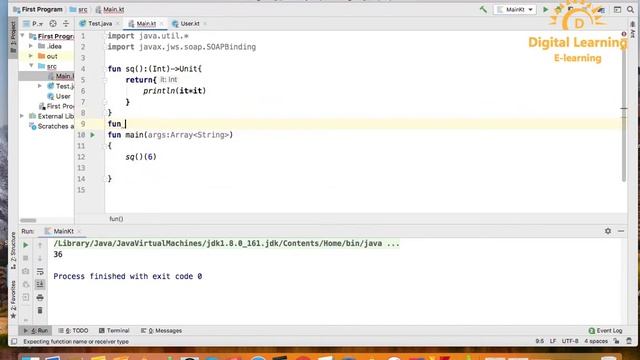
Task: Collapse the First Program root node arrow
Action: (22, 36)
